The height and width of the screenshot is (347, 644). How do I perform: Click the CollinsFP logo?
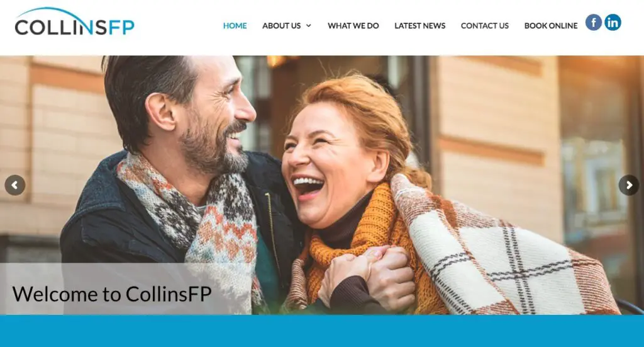pos(74,22)
